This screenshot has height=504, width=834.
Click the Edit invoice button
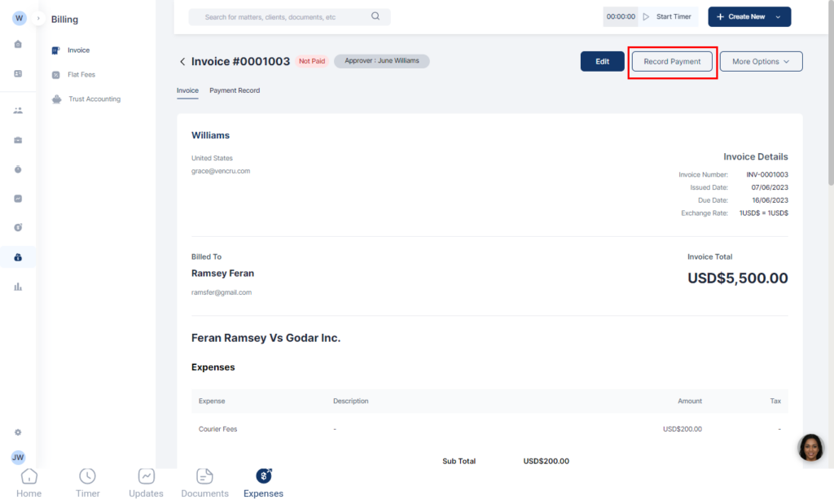(602, 62)
